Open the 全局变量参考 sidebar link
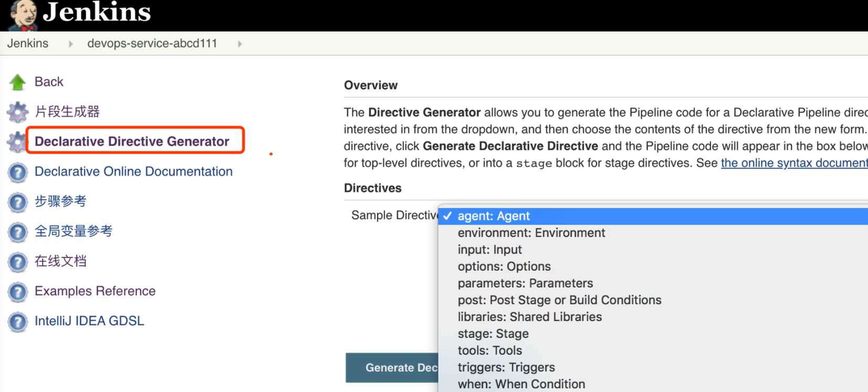The image size is (868, 392). (x=74, y=231)
